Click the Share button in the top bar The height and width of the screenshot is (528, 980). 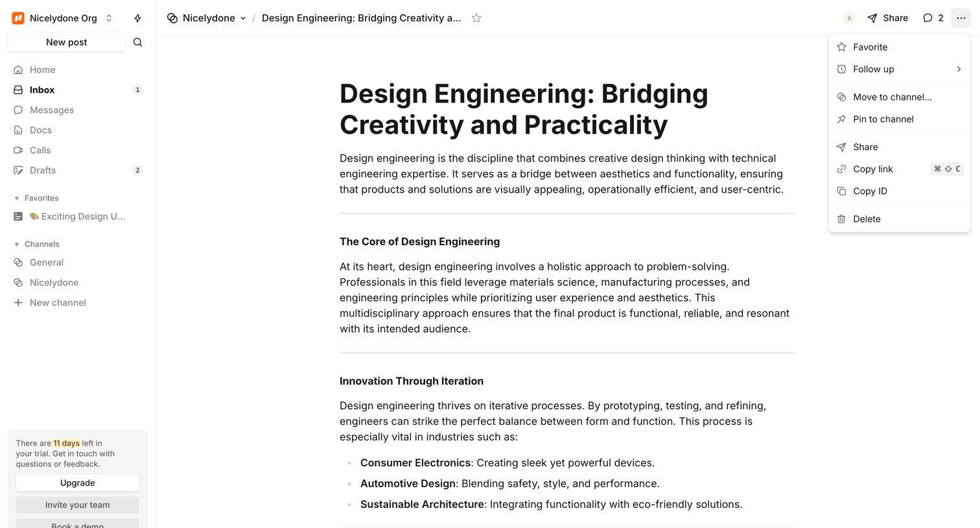pos(887,18)
